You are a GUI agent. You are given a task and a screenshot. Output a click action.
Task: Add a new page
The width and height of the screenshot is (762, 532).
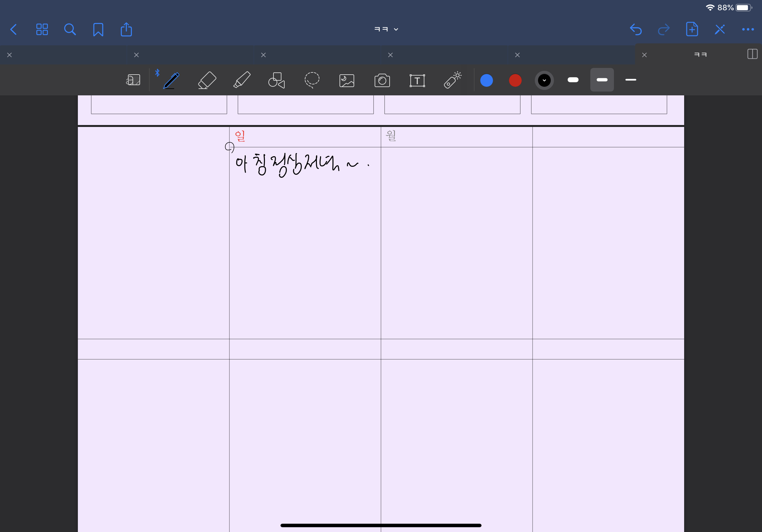pyautogui.click(x=692, y=30)
